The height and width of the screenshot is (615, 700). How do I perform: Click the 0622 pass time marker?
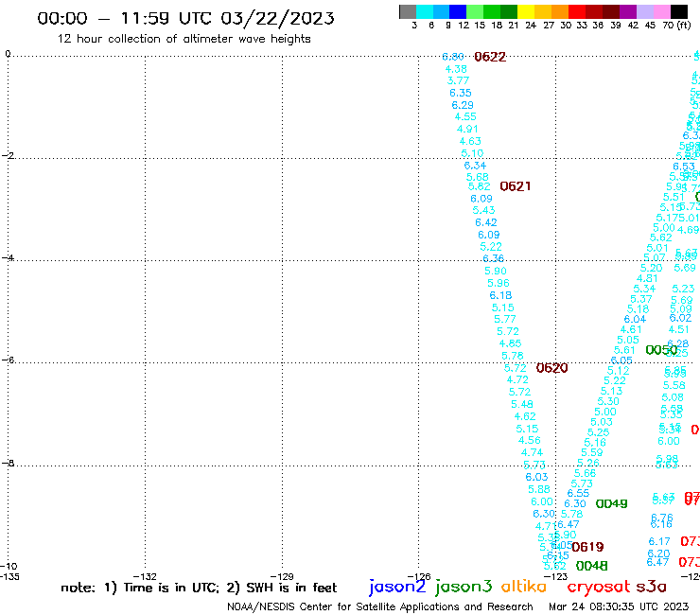(x=490, y=57)
